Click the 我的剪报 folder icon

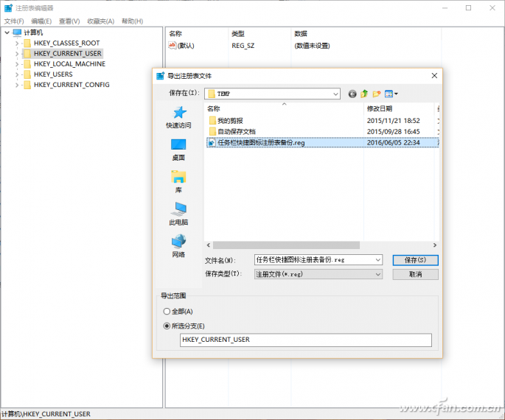pyautogui.click(x=212, y=121)
